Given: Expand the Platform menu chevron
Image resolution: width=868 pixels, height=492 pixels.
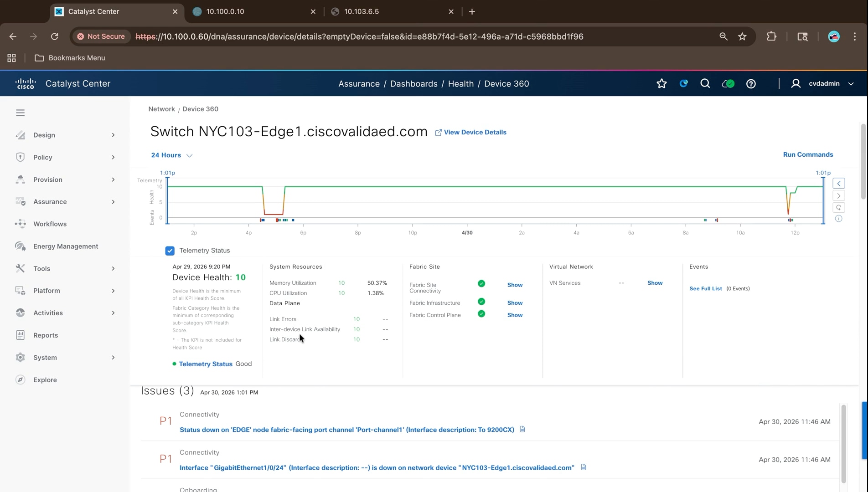Looking at the screenshot, I should 113,291.
